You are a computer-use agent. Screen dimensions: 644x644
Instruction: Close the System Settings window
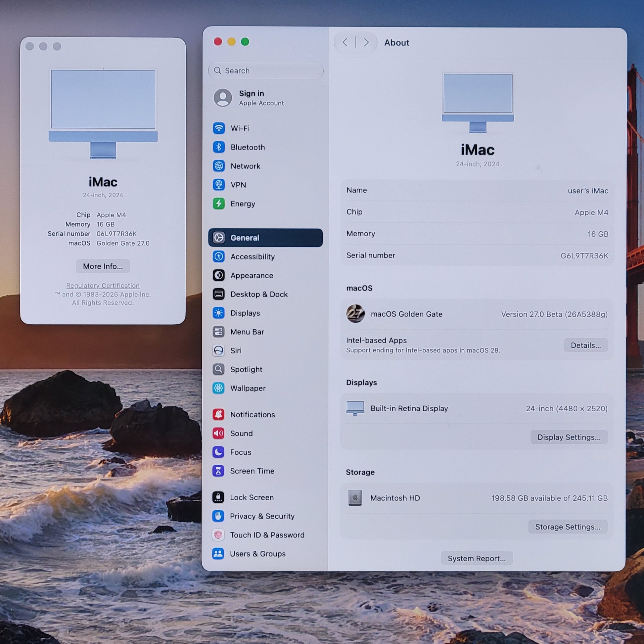tap(218, 42)
